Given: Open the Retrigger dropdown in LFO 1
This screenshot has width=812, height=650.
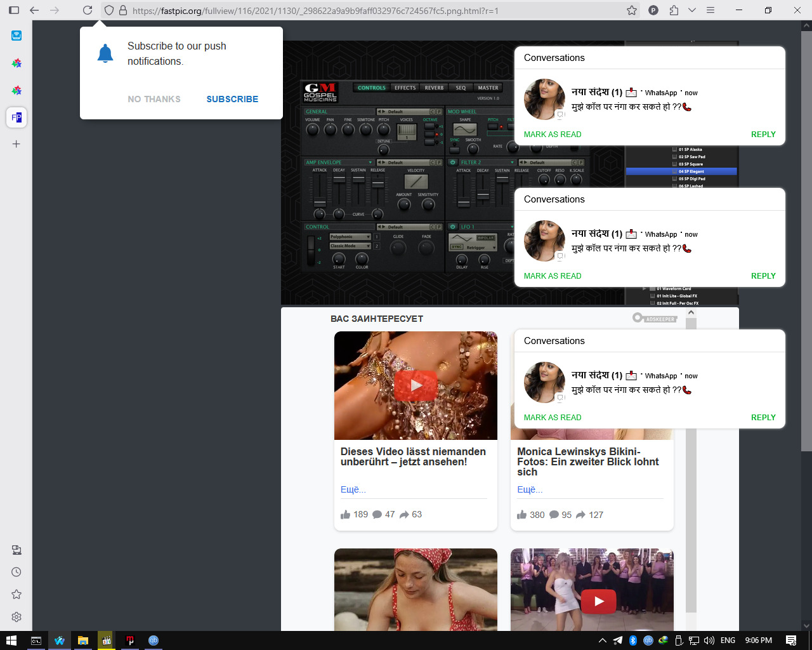Looking at the screenshot, I should click(481, 247).
